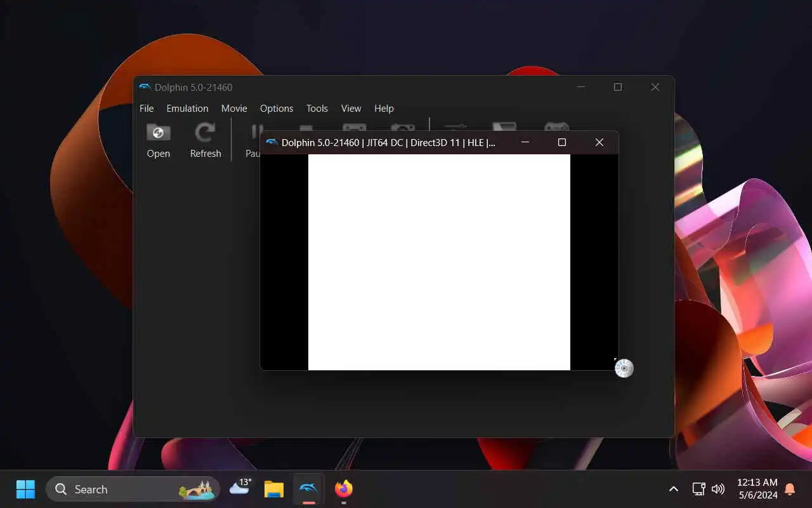Open the clock showing 12:13 AM
812x508 pixels.
coord(757,489)
